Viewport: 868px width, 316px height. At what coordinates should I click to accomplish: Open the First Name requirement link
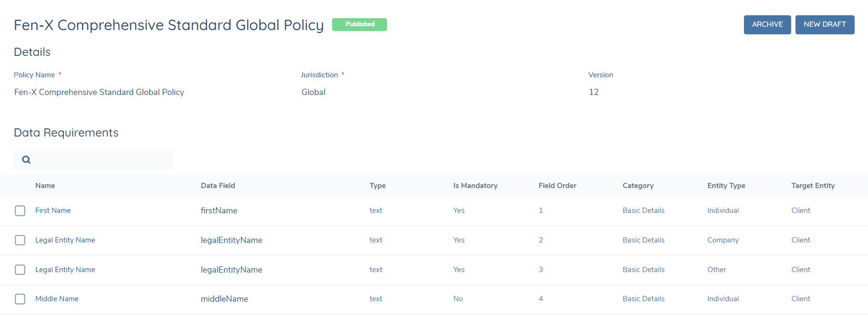point(53,211)
